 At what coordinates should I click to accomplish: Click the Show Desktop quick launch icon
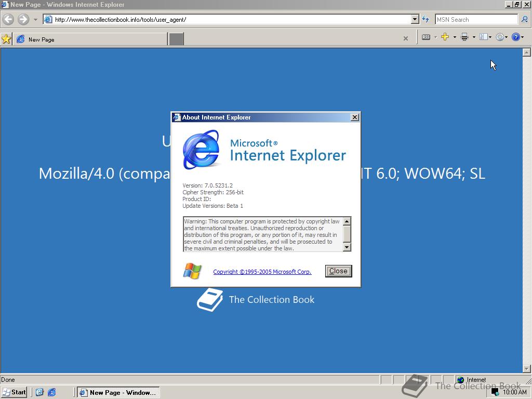tap(39, 392)
